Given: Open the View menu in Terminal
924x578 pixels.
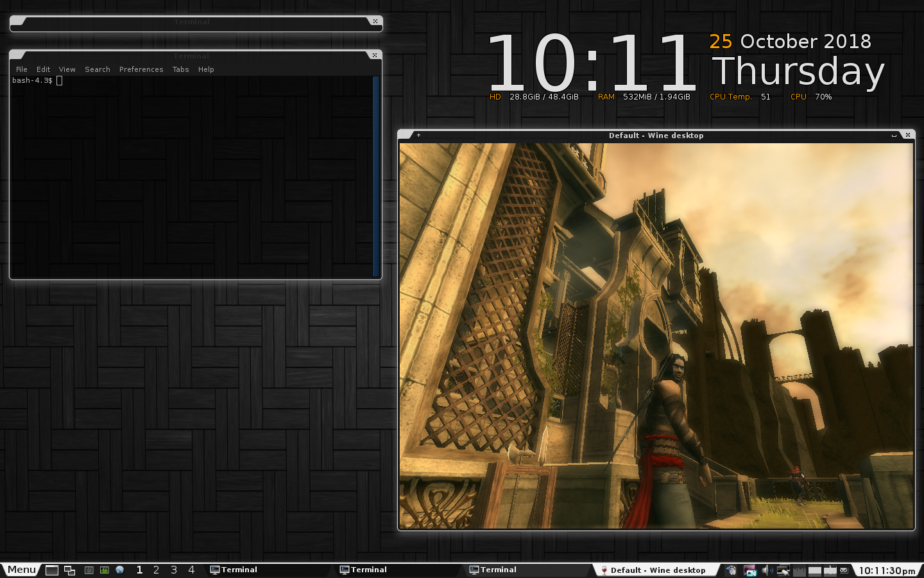Looking at the screenshot, I should [67, 69].
